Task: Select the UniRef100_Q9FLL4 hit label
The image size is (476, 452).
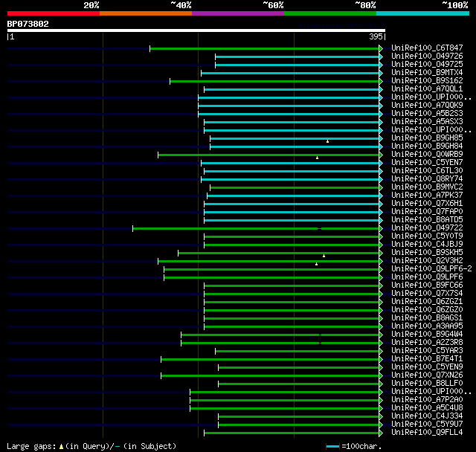Action: [x=427, y=433]
